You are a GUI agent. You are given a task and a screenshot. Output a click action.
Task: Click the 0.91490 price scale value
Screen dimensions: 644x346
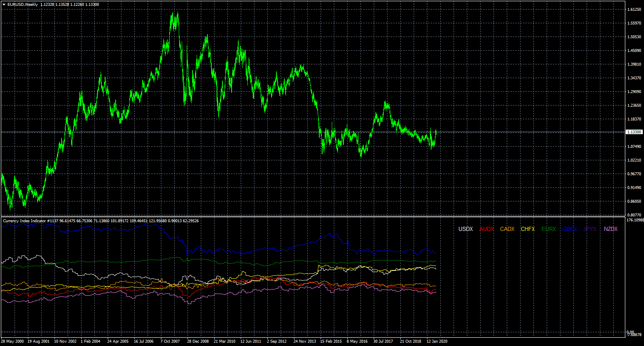(x=634, y=187)
